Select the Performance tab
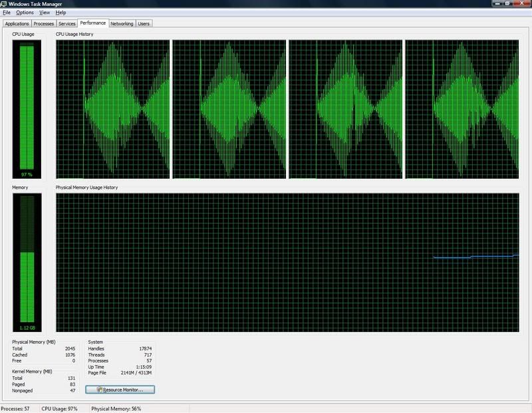Viewport: 532px width, 413px height. pyautogui.click(x=92, y=23)
